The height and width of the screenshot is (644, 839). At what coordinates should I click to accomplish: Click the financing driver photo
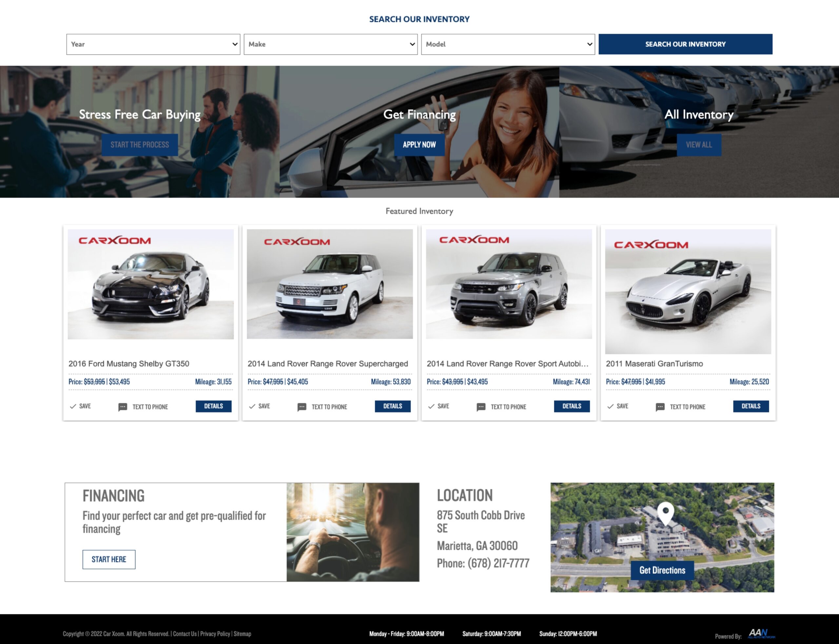353,532
